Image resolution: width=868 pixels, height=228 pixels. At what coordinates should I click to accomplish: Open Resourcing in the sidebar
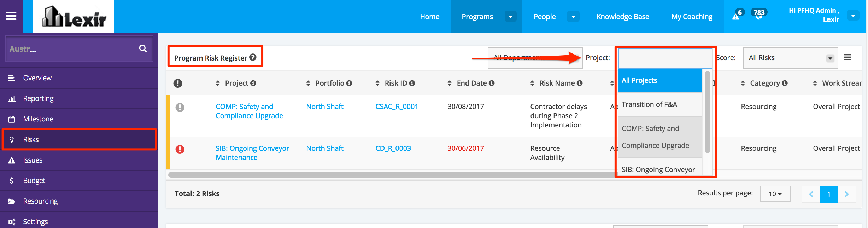coord(79,201)
